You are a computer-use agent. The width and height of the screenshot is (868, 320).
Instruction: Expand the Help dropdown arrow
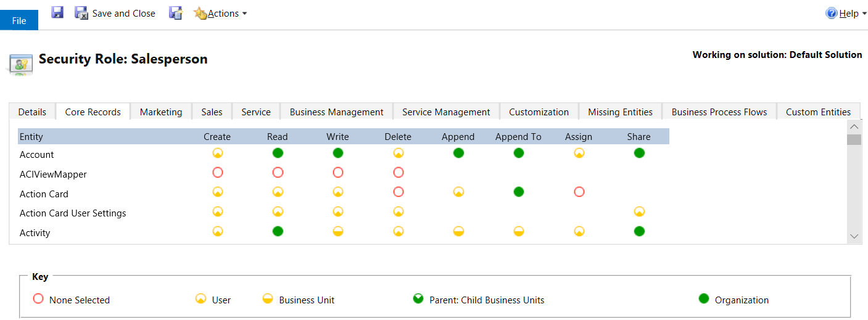[x=864, y=14]
